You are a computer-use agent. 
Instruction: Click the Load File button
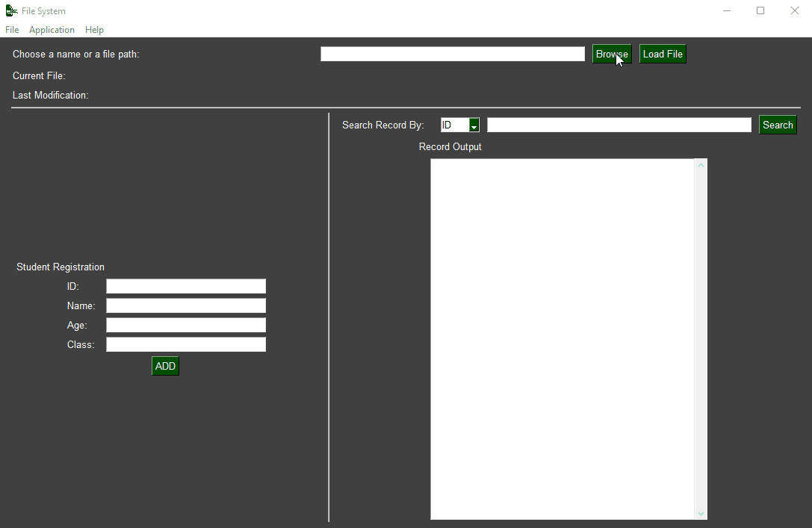click(x=662, y=53)
